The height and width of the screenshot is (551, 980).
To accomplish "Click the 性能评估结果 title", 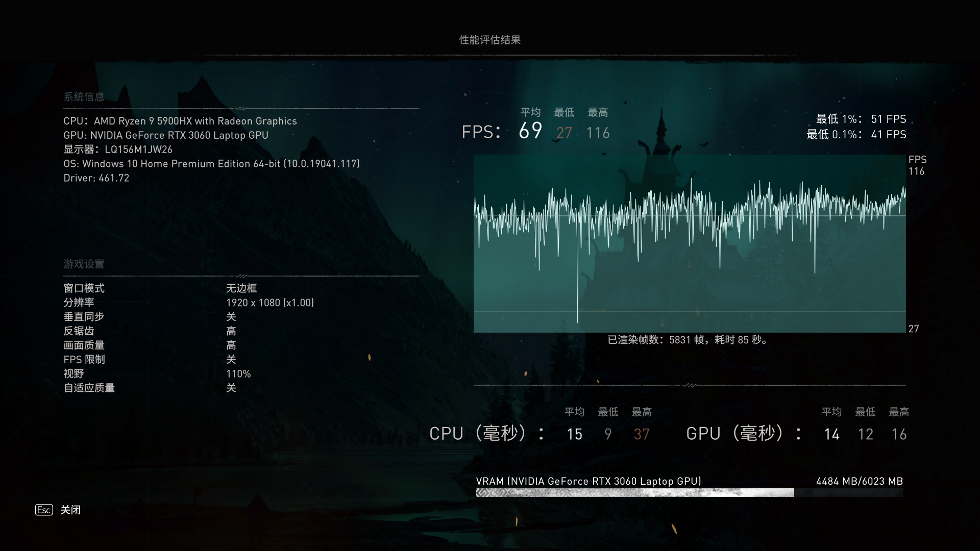I will (489, 40).
